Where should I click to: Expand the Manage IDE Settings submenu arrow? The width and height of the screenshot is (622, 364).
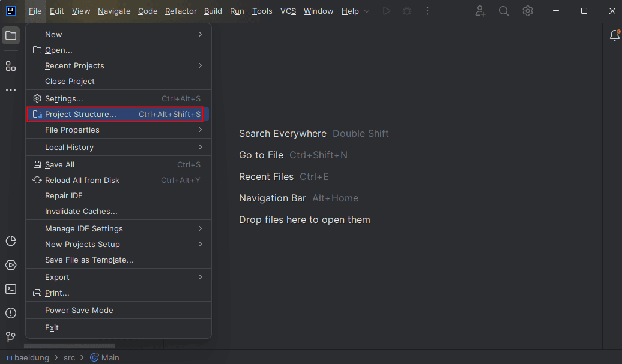[x=201, y=228]
